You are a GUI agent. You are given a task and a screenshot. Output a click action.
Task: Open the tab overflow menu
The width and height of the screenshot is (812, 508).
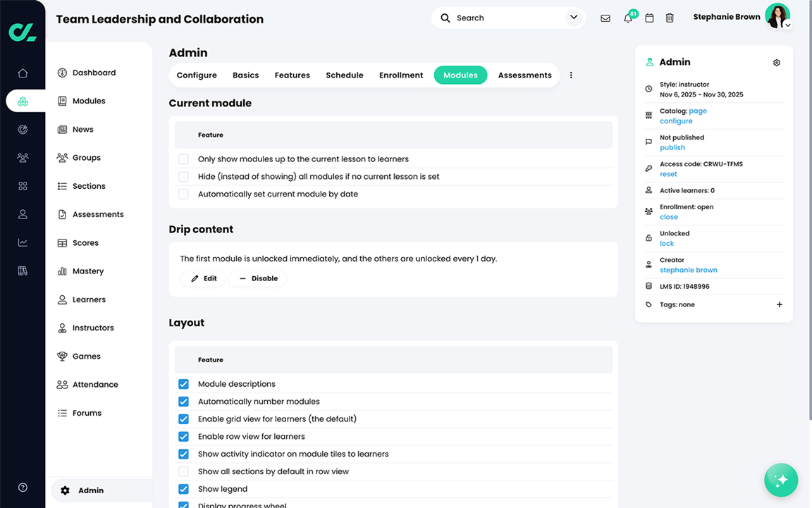[571, 75]
